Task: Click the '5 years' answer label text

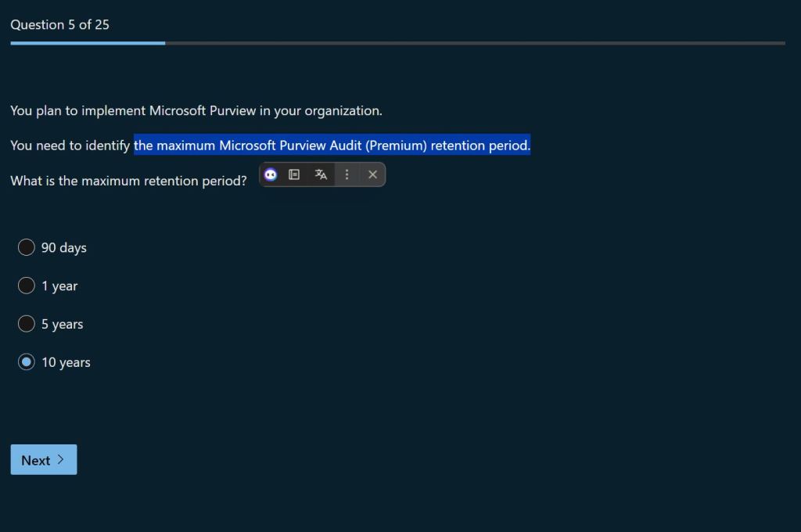Action: pos(63,325)
